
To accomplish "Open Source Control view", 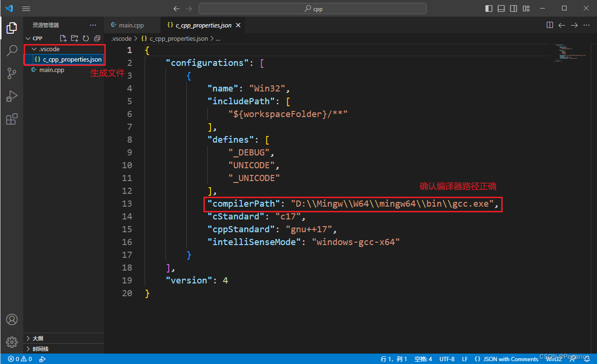I will (12, 73).
